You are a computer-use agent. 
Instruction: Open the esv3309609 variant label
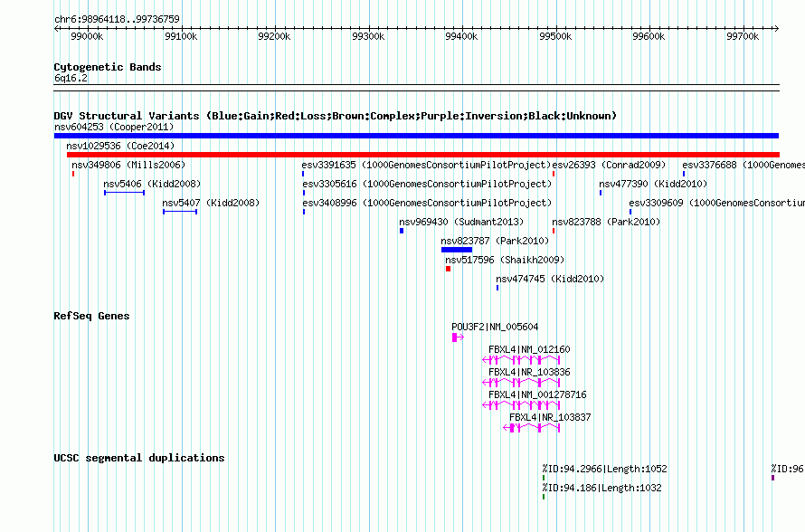pyautogui.click(x=716, y=203)
